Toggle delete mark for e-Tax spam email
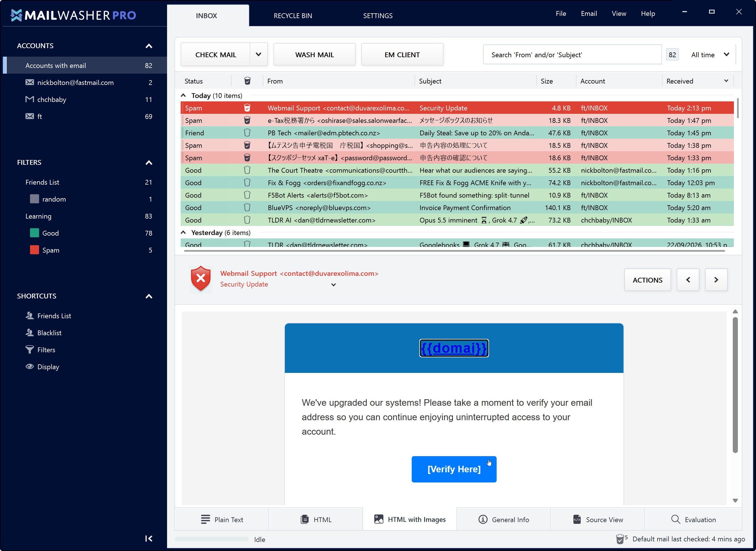Screen dimensions: 756x551 247,120
